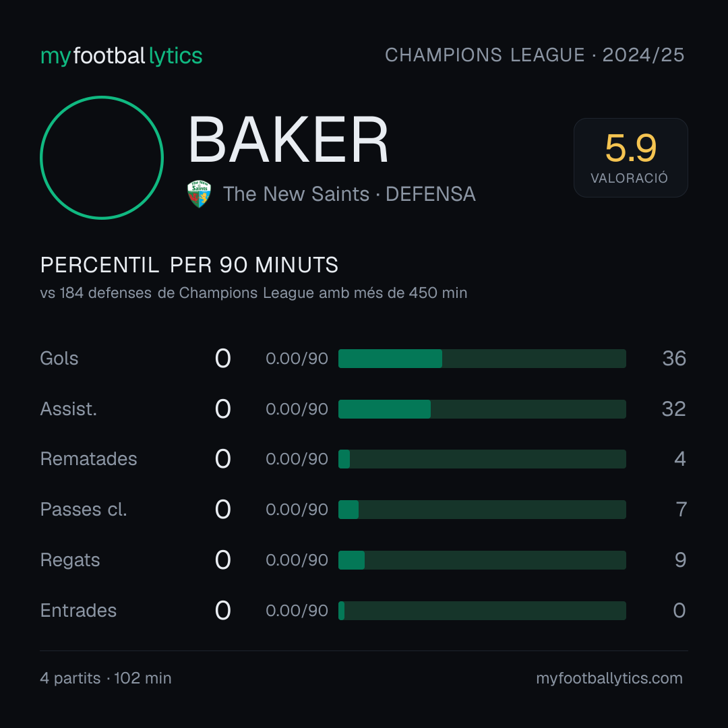The width and height of the screenshot is (728, 728).
Task: Click the Rematades percentile bar
Action: pyautogui.click(x=482, y=459)
